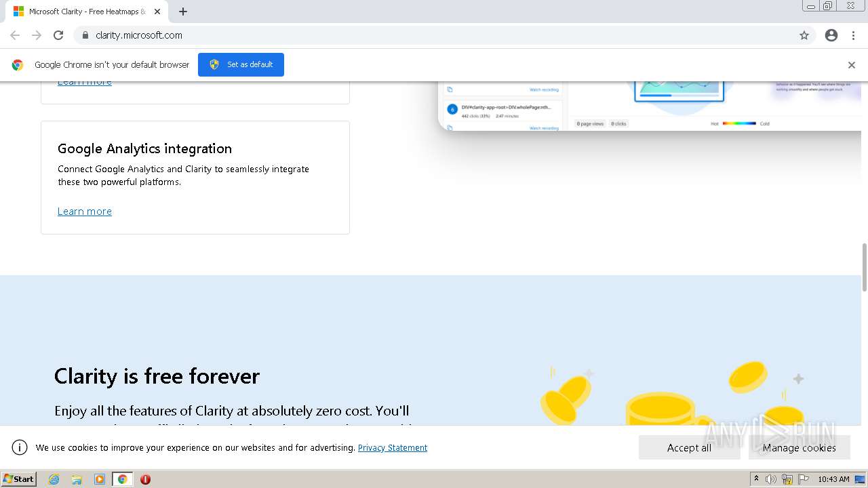Click the Show desktop button in taskbar

pyautogui.click(x=861, y=479)
